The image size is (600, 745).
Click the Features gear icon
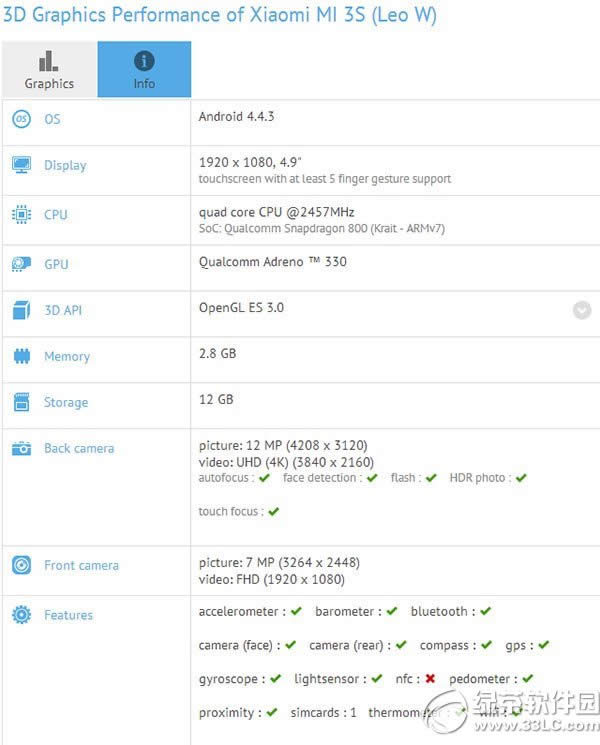21,615
